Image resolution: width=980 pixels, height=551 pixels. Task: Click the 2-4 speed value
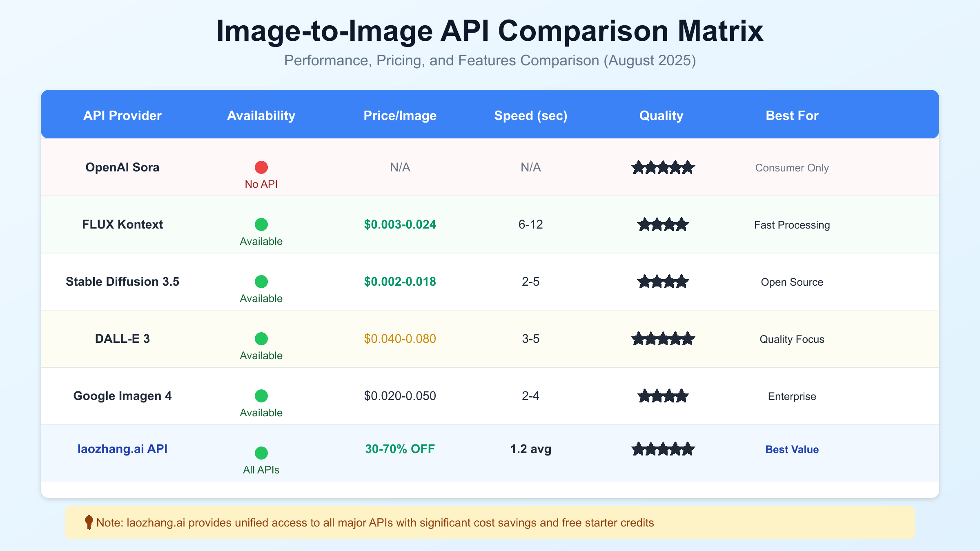(x=531, y=396)
